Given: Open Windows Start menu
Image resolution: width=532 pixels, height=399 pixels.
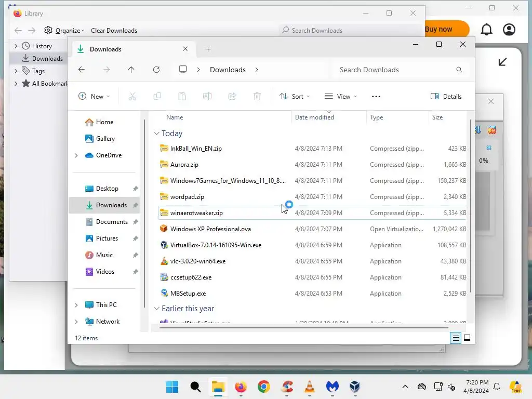Looking at the screenshot, I should pyautogui.click(x=172, y=387).
